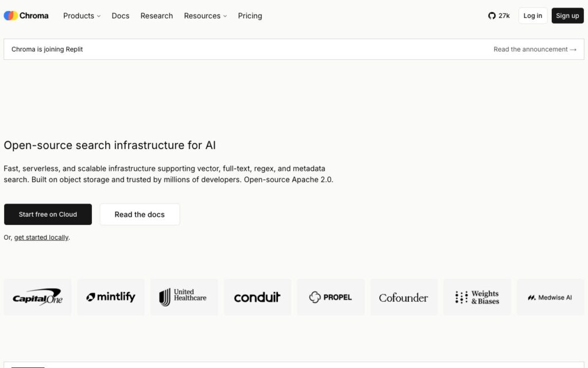
Task: Follow the get started locally link
Action: 41,237
